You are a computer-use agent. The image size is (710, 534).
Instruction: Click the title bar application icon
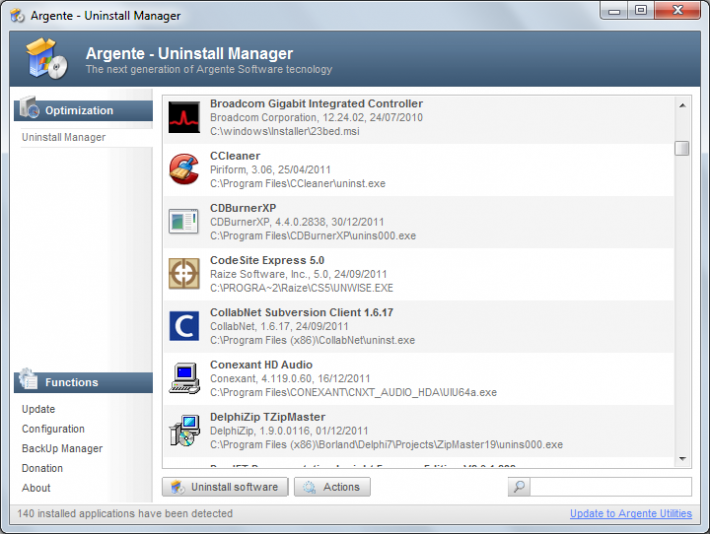[x=18, y=16]
